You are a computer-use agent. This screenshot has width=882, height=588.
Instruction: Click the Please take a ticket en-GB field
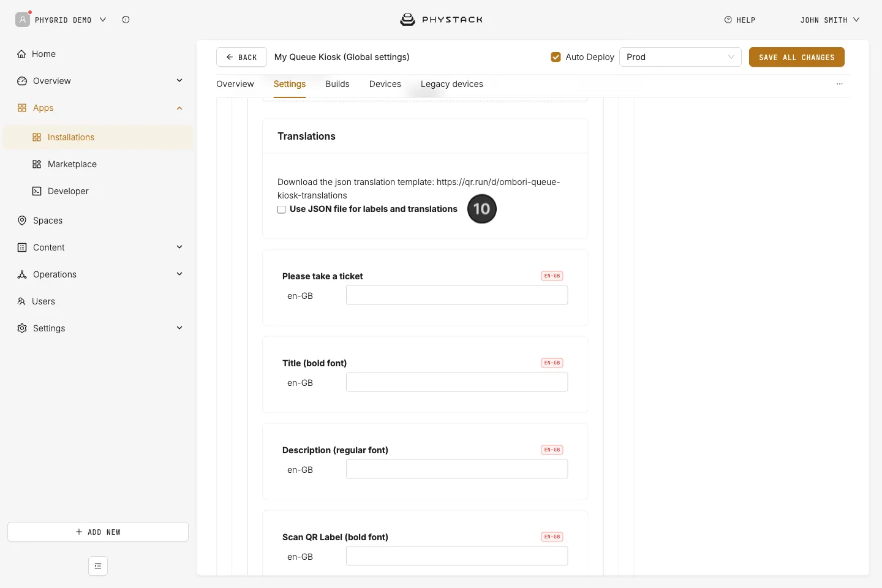(x=457, y=295)
